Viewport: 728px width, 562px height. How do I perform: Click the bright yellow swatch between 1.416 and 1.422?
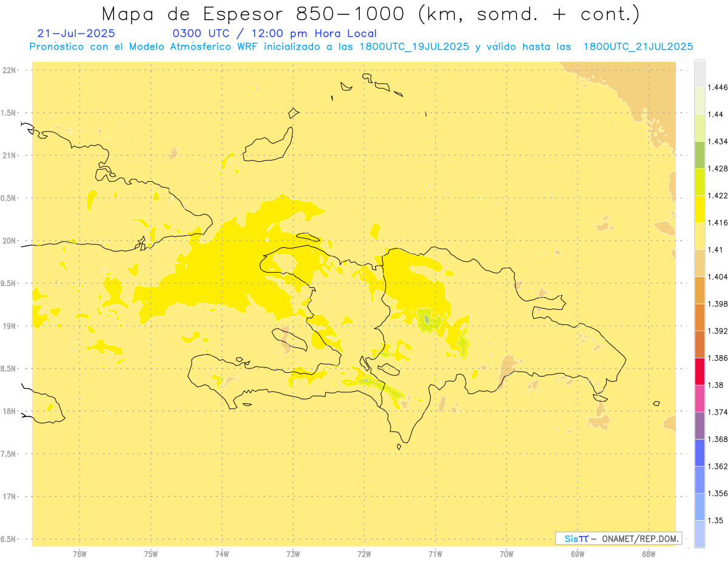click(699, 209)
